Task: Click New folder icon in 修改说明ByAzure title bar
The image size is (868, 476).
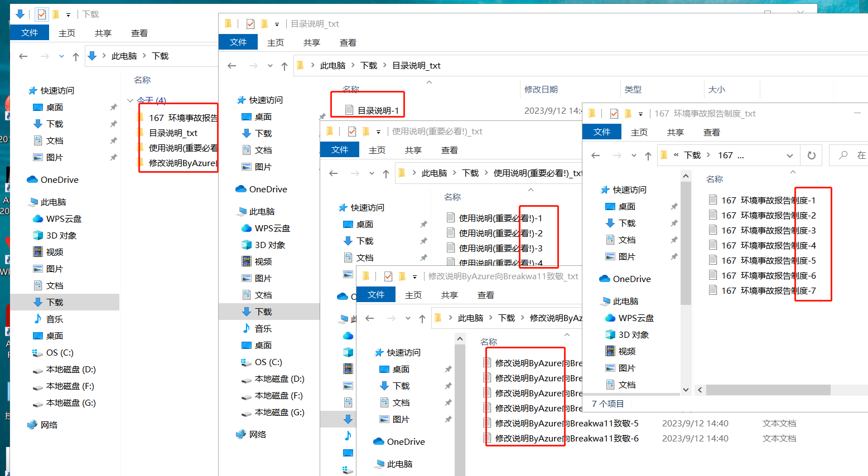Action: [x=402, y=276]
